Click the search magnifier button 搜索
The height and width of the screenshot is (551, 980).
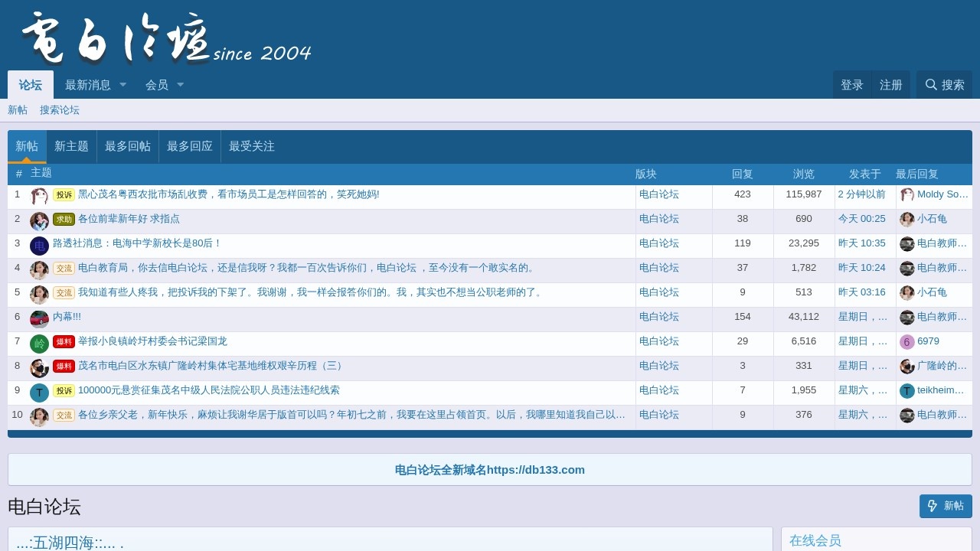944,85
